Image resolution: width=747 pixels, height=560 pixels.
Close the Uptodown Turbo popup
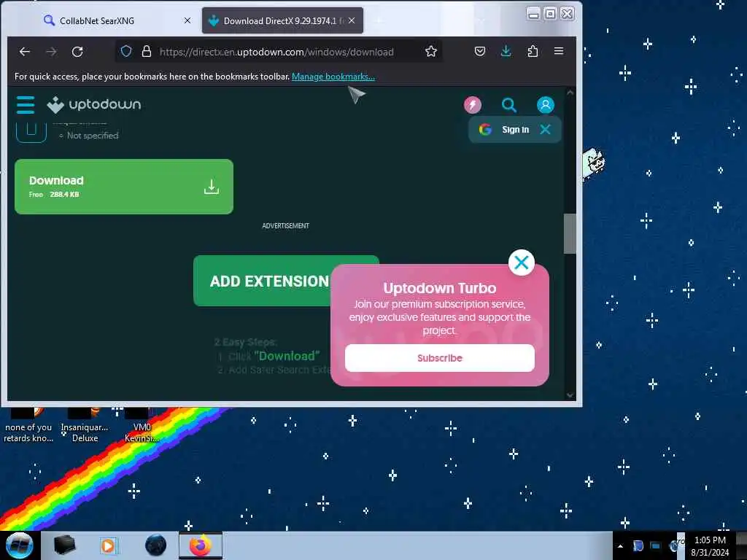pyautogui.click(x=521, y=262)
